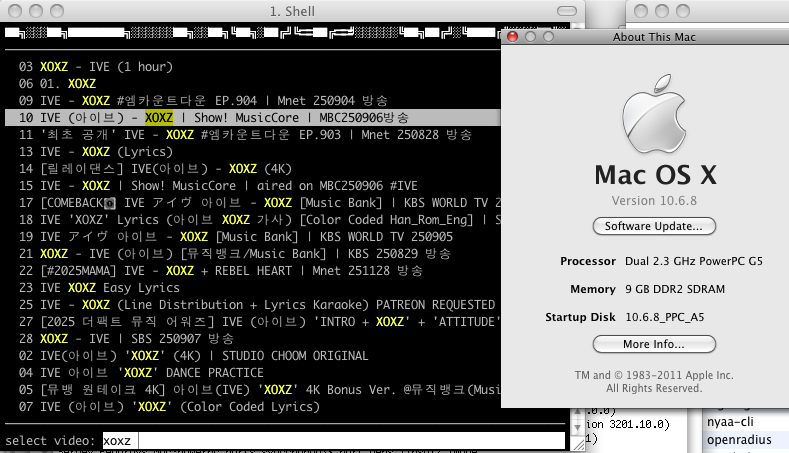Click the scrollbar up arrow in Shell window
Screen dimensions: 789x453
[x=578, y=413]
